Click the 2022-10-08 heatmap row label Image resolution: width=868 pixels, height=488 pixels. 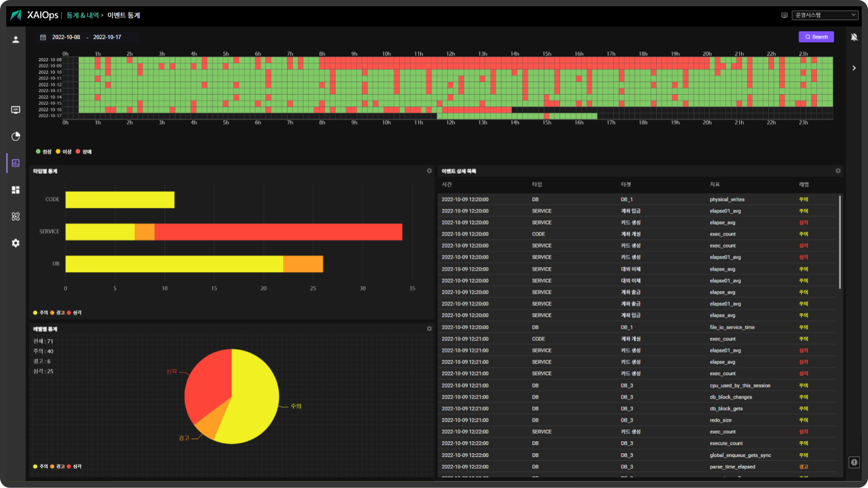point(50,59)
